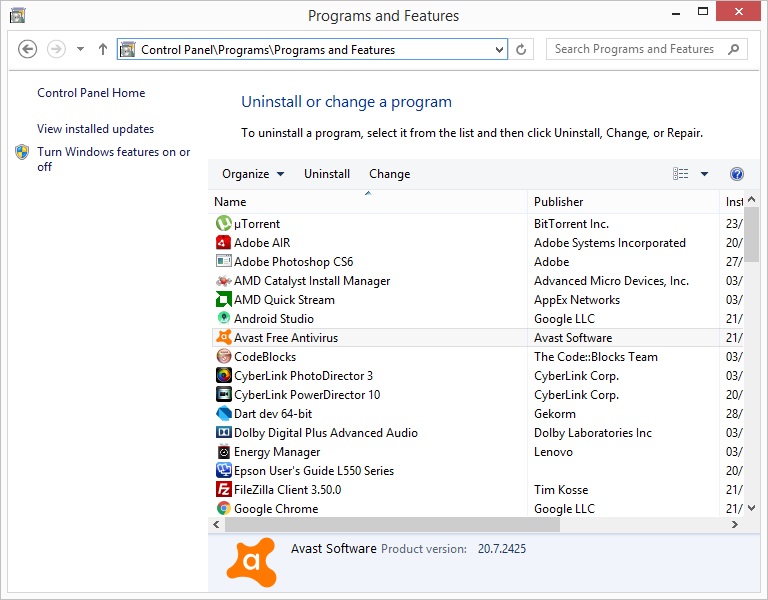Image resolution: width=768 pixels, height=600 pixels.
Task: Open the address bar history dropdown
Action: [x=499, y=49]
